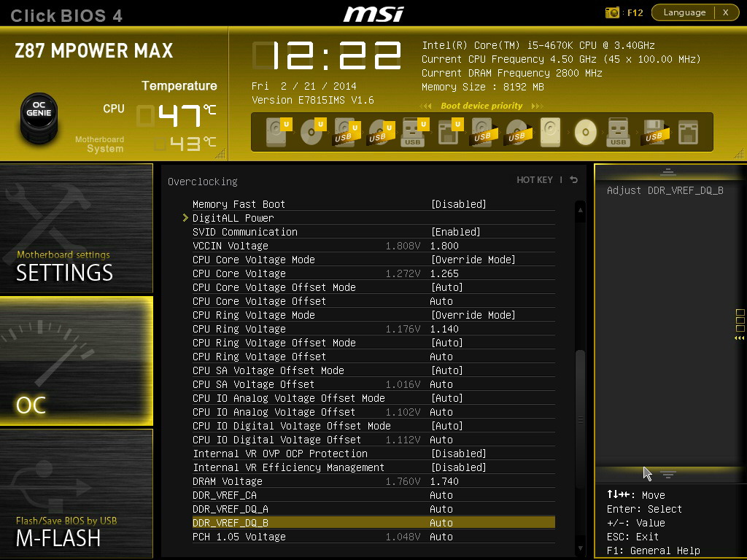Click the scroll up arrow of settings list
This screenshot has height=560, width=747.
pos(580,210)
